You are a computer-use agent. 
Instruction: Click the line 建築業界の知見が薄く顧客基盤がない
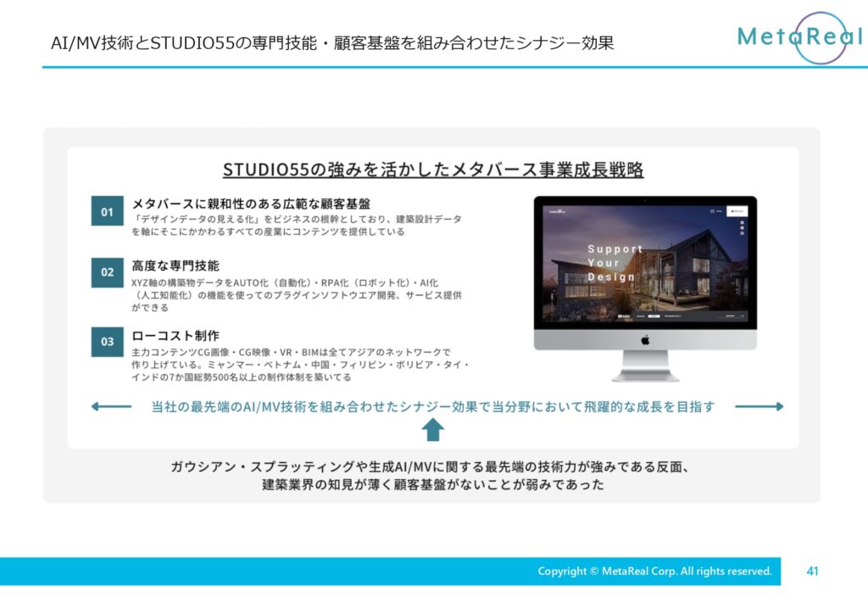[x=433, y=484]
